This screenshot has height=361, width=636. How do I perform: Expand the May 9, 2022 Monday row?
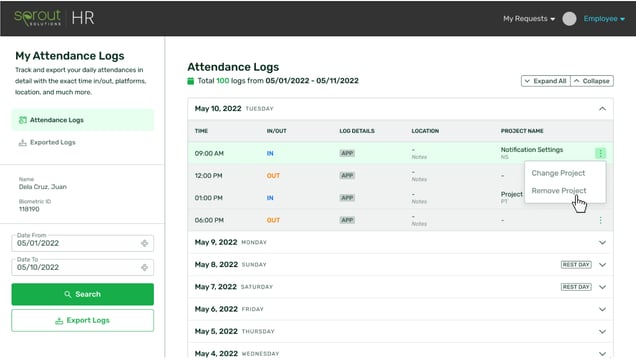point(400,243)
